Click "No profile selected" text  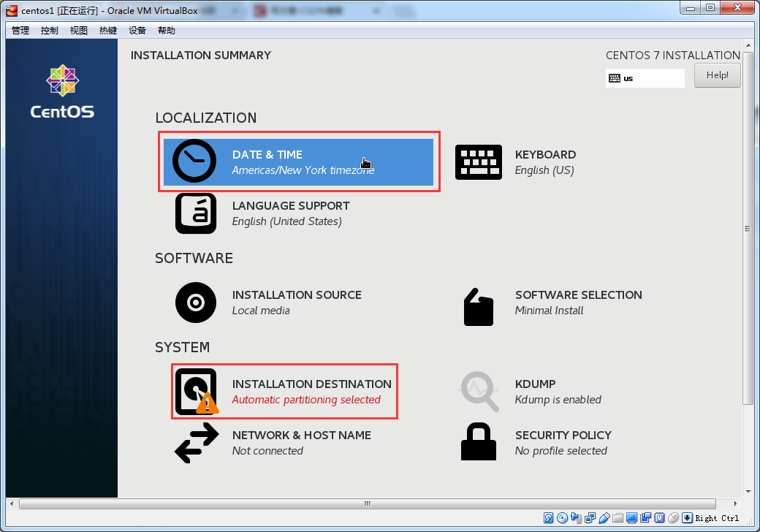pos(560,451)
